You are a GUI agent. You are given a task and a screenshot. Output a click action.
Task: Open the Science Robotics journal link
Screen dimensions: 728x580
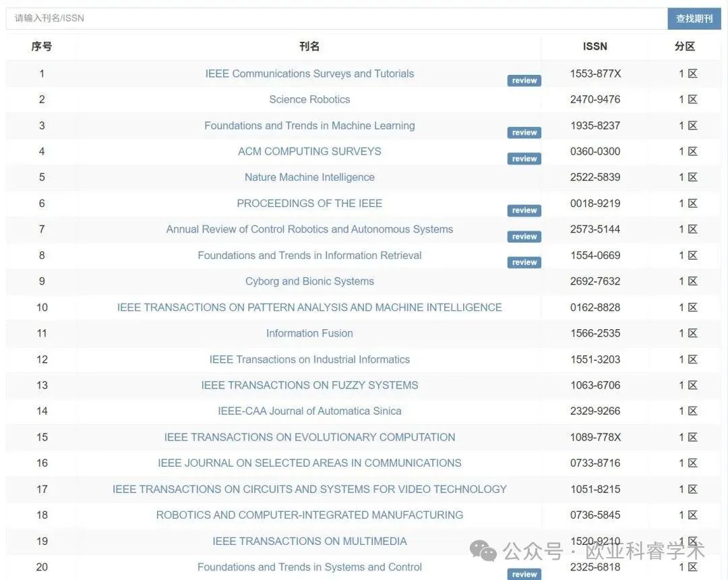coord(309,99)
